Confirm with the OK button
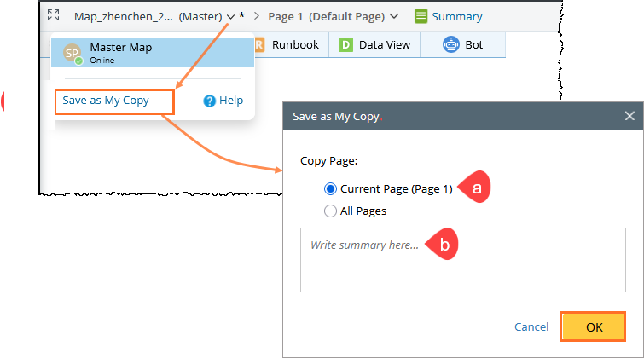Screen dimensions: 644x358 [x=593, y=326]
